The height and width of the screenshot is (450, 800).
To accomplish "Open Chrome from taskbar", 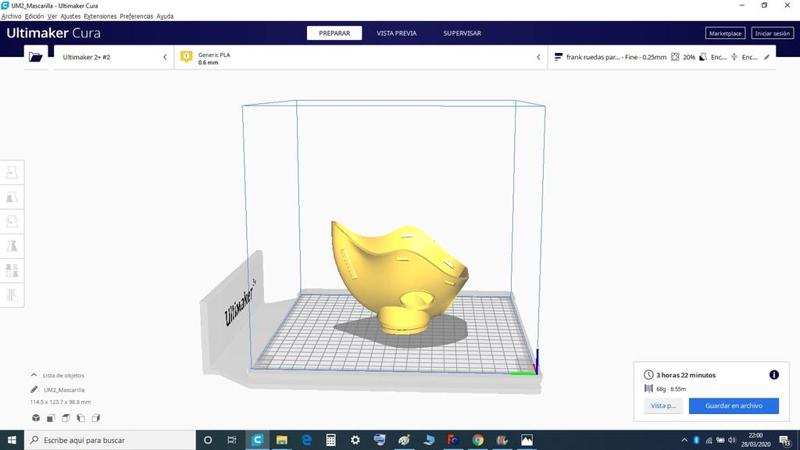I will [478, 440].
